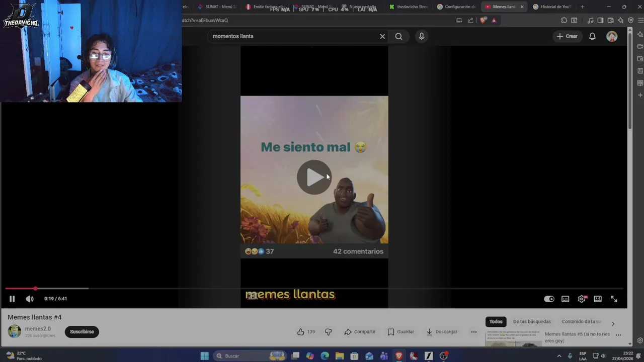Switch to the thedaviicho Stream tab

coord(409,7)
